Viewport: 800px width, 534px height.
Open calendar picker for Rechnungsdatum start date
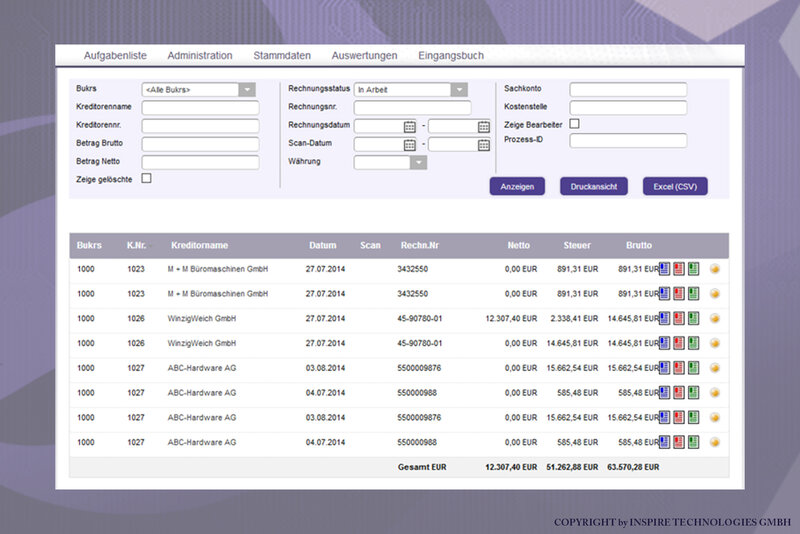410,126
